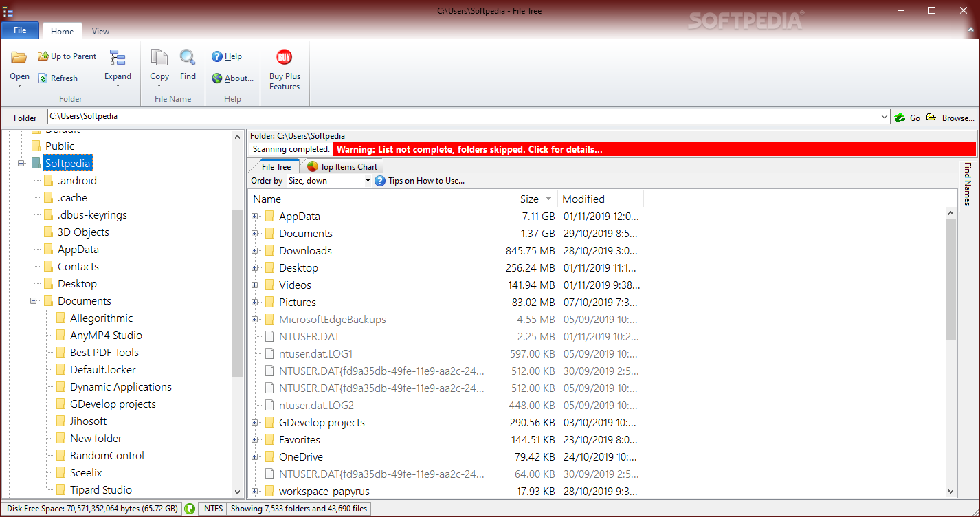
Task: Open the Expand button dropdown arrow
Action: [118, 86]
